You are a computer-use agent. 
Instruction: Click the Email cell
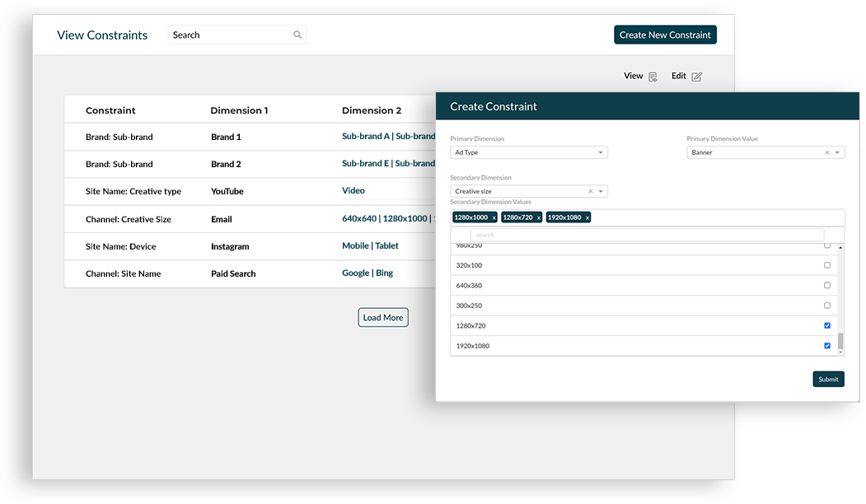(x=222, y=219)
